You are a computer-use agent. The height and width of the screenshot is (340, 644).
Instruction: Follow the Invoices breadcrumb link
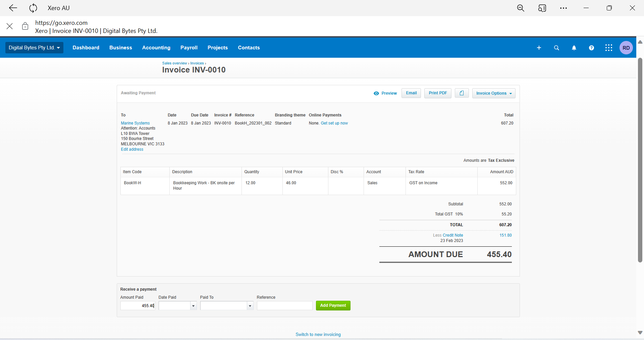click(x=197, y=63)
